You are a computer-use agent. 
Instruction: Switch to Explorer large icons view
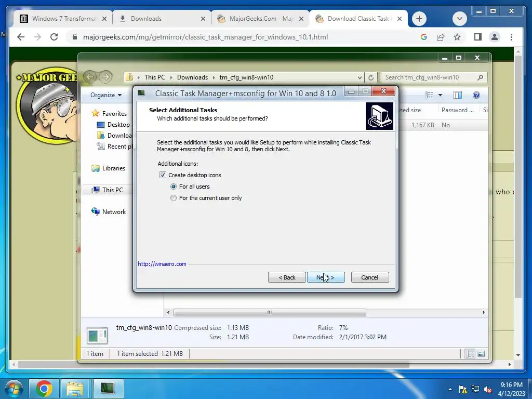click(x=481, y=354)
